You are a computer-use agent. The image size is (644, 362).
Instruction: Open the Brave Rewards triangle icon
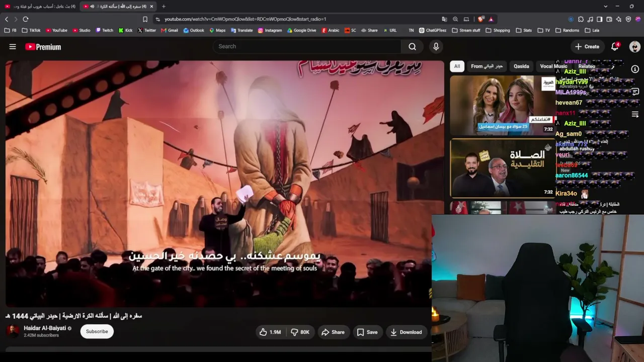pyautogui.click(x=491, y=19)
